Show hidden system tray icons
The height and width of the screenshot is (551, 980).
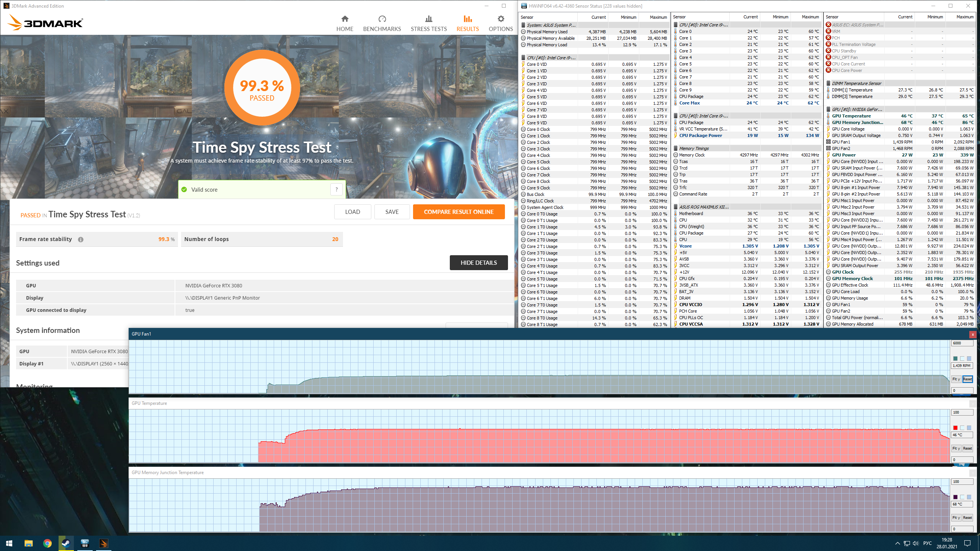(897, 543)
